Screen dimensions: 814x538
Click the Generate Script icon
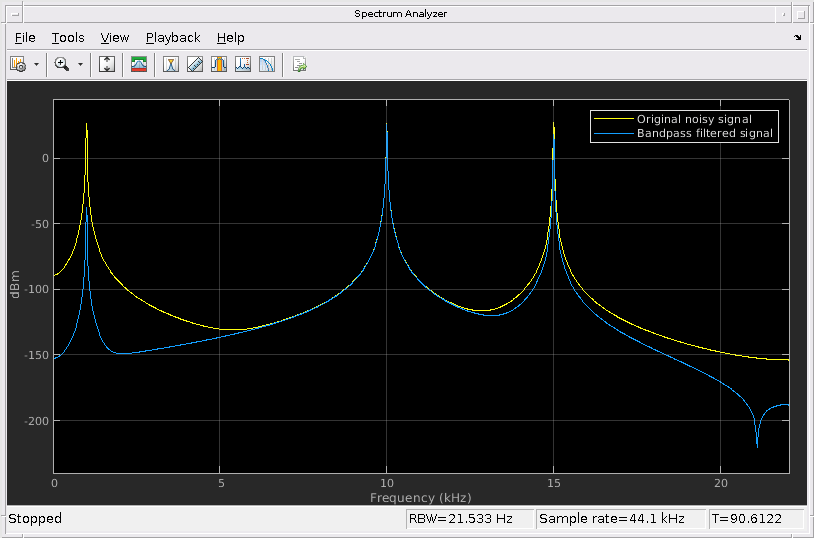299,65
